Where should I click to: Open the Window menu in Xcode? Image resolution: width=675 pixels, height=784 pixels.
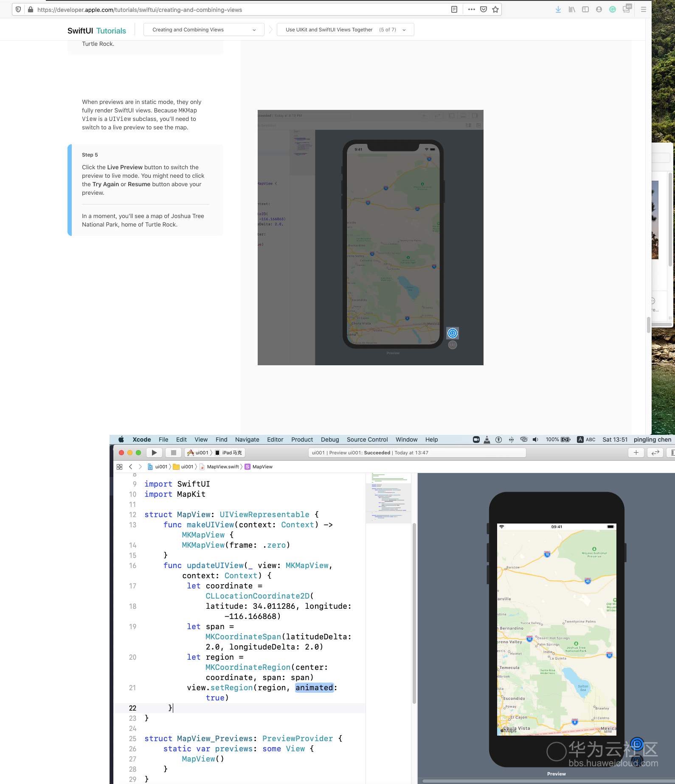pos(407,440)
